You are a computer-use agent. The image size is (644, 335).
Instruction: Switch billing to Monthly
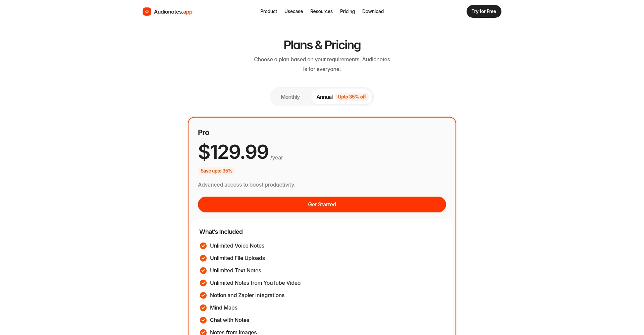(290, 97)
